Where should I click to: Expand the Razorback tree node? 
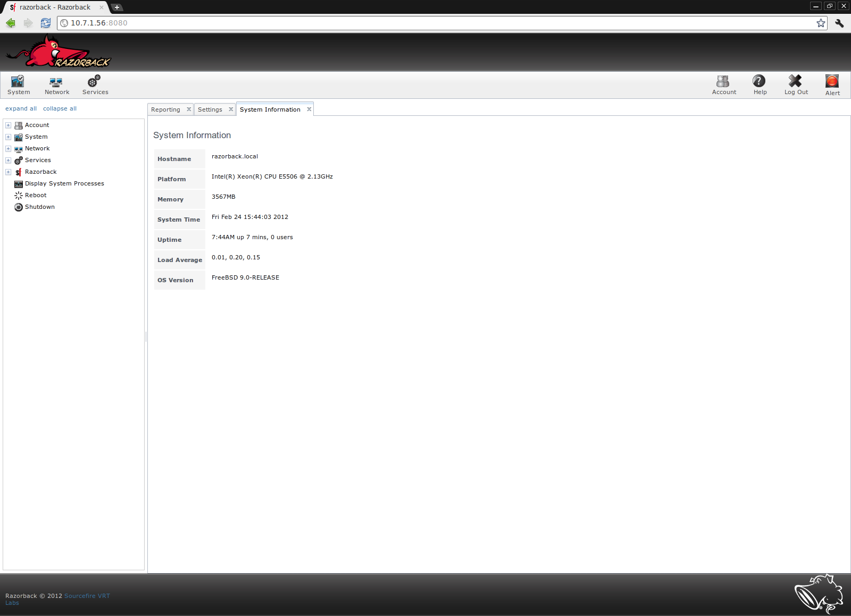pyautogui.click(x=8, y=172)
